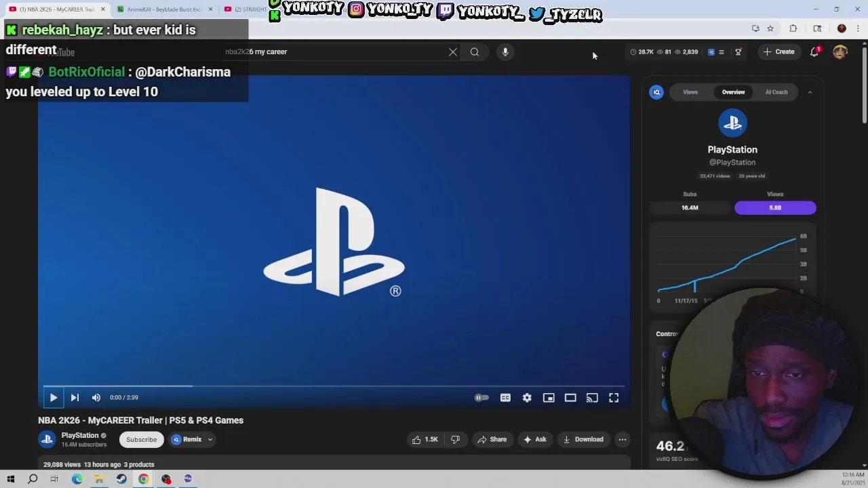Open video player settings gear

[x=527, y=398]
